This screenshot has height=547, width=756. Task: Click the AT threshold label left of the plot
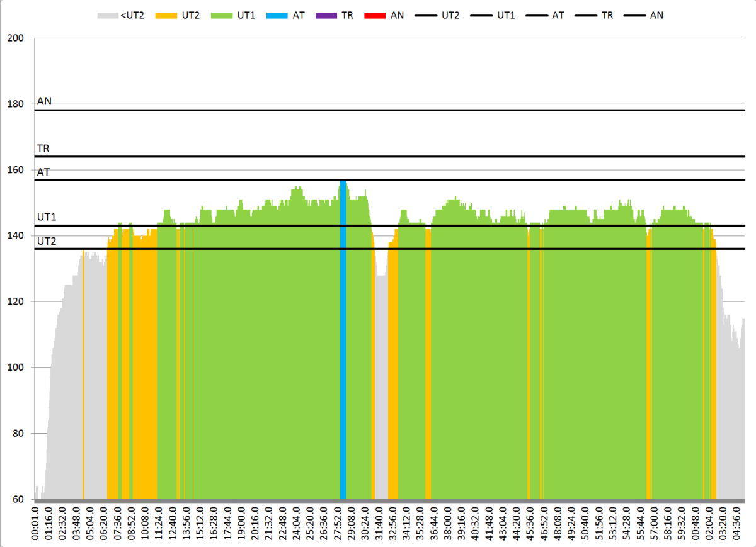coord(43,172)
